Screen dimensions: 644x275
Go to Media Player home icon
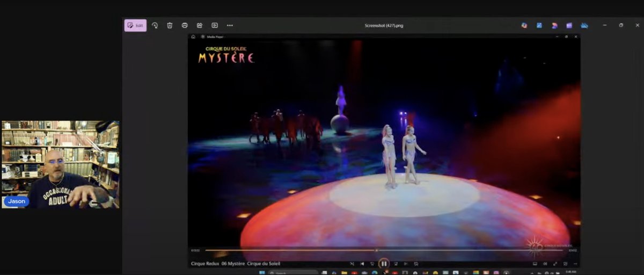point(193,37)
